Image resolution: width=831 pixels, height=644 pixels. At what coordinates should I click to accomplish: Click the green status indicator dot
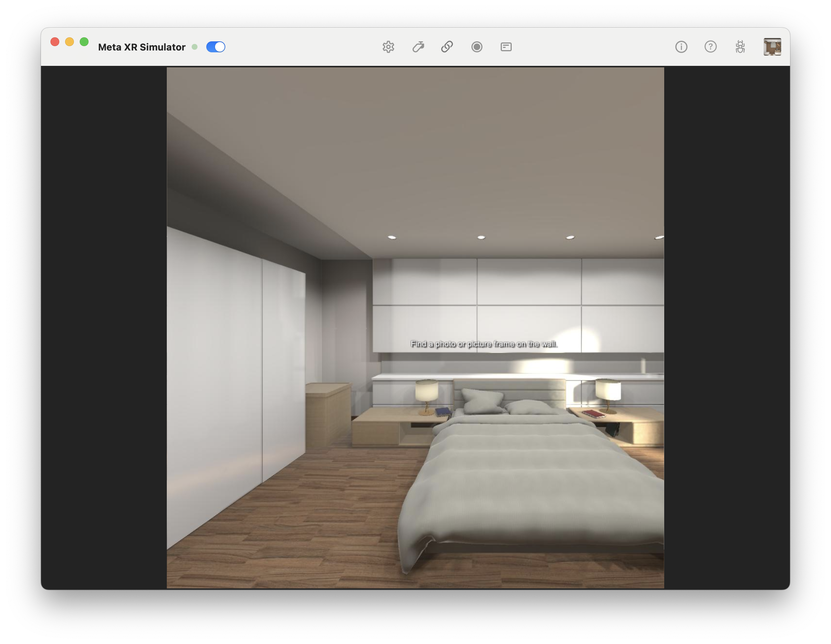pyautogui.click(x=195, y=47)
